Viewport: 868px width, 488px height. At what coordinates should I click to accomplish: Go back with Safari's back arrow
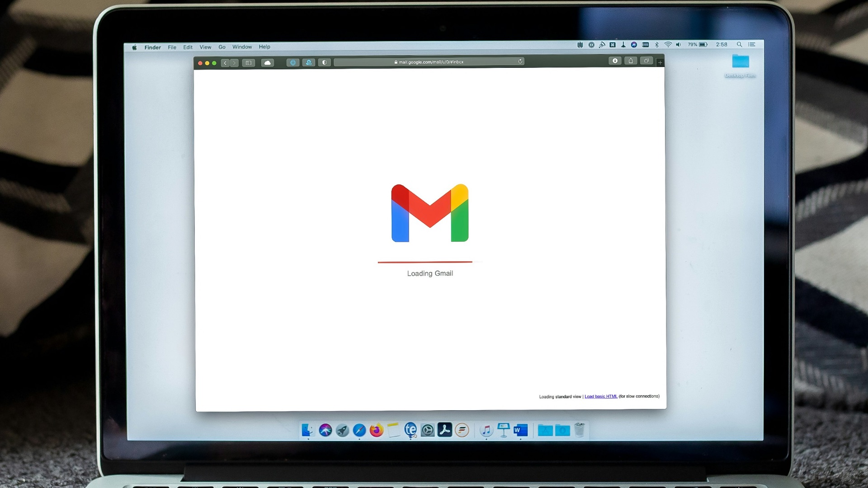tap(225, 63)
